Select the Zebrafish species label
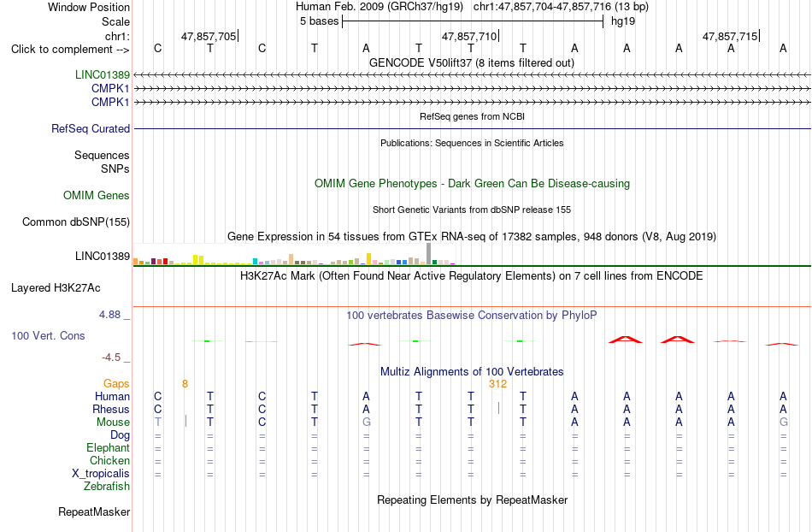812x532 pixels. [x=107, y=486]
